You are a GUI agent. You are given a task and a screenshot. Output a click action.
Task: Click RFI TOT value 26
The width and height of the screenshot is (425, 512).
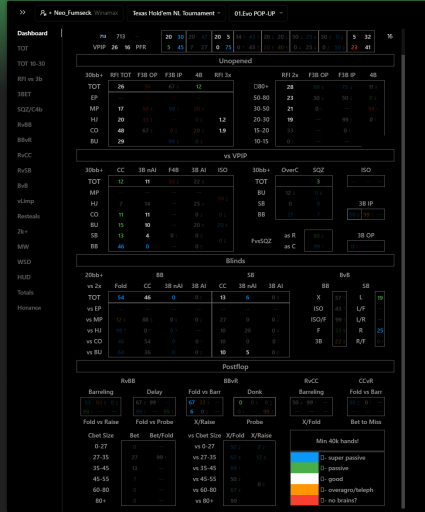[121, 87]
